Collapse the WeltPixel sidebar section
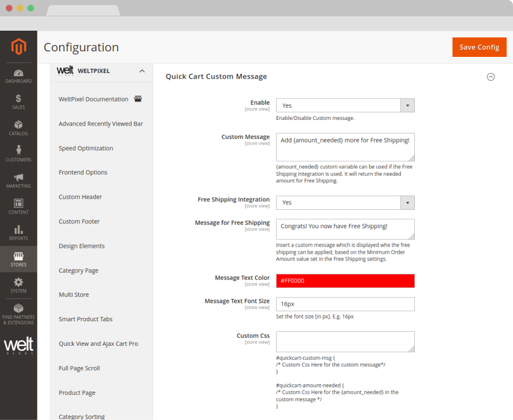This screenshot has width=513, height=420. coord(142,71)
